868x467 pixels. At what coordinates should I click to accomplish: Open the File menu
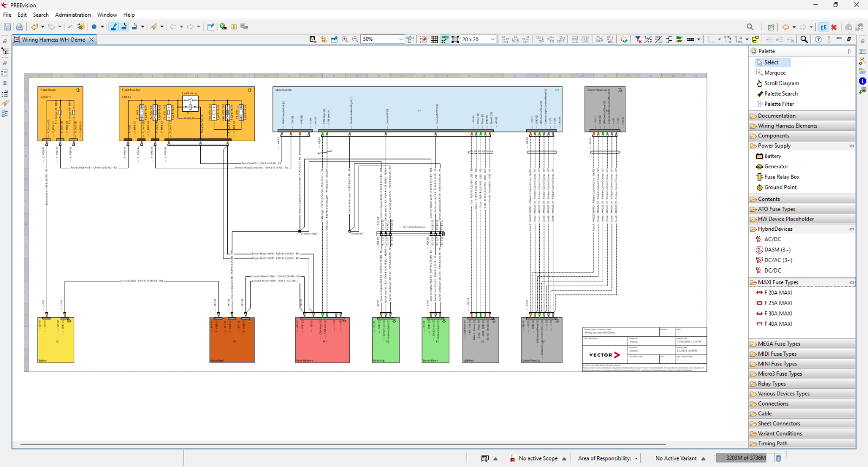pyautogui.click(x=8, y=15)
